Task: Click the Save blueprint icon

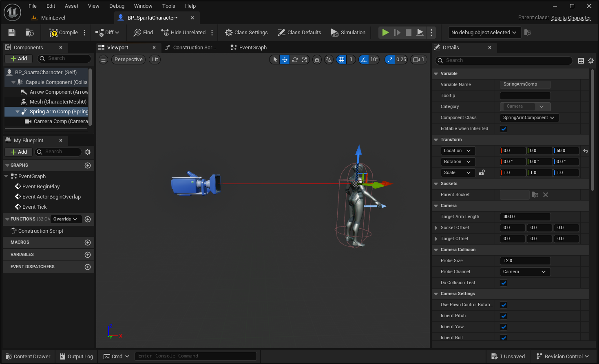Action: click(12, 33)
